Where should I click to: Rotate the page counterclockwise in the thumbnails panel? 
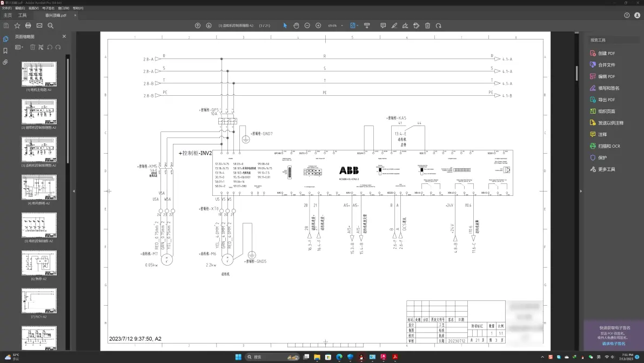tap(50, 47)
